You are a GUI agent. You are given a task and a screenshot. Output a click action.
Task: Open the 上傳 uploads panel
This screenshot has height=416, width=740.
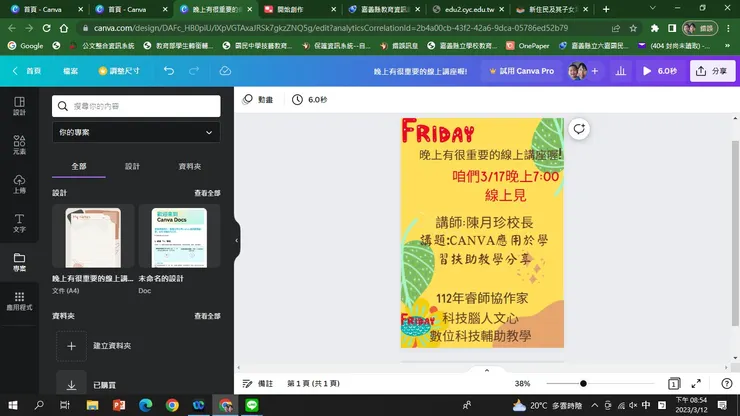click(19, 184)
